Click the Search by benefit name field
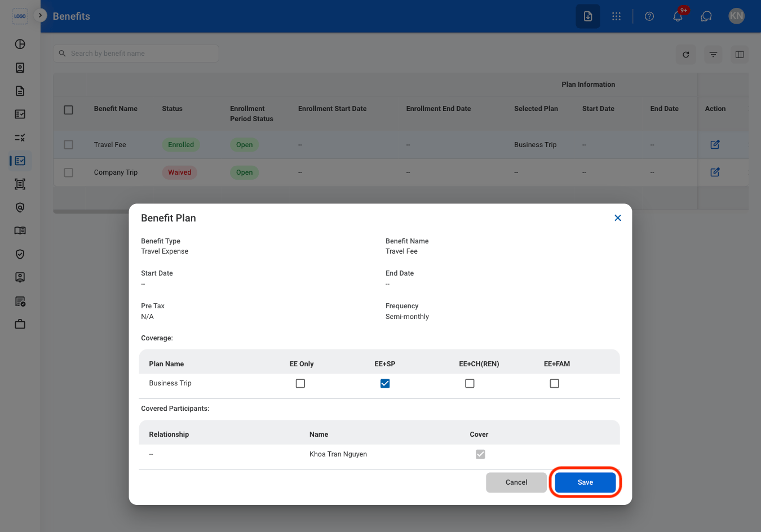 tap(136, 54)
